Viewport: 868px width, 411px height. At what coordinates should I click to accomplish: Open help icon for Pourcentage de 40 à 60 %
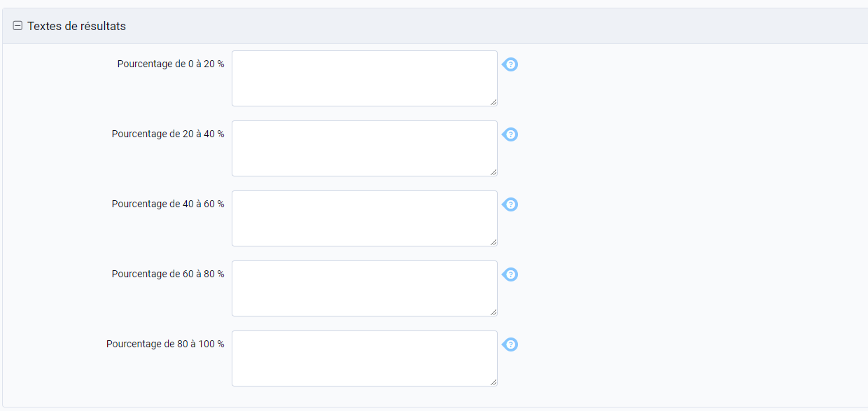click(510, 204)
